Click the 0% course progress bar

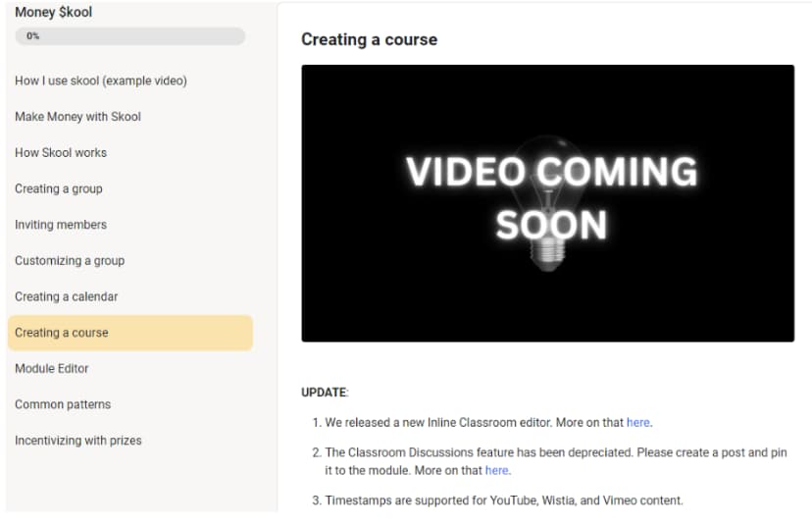coord(130,35)
